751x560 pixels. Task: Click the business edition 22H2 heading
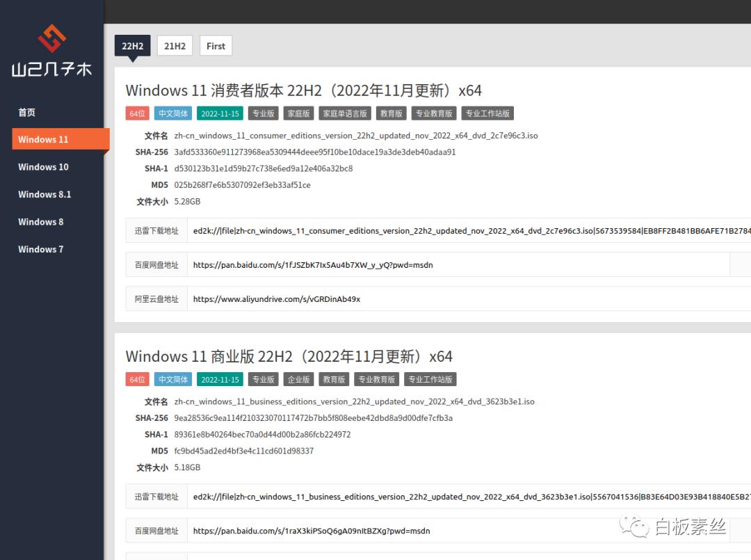[289, 356]
